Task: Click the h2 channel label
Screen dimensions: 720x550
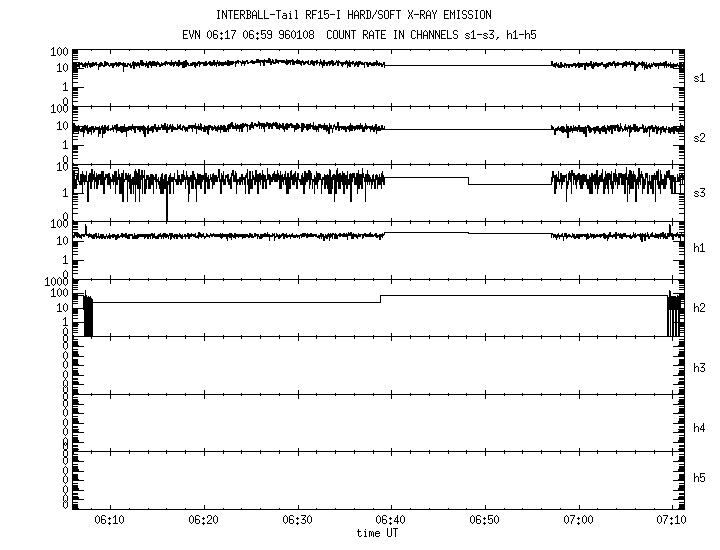Action: point(700,308)
